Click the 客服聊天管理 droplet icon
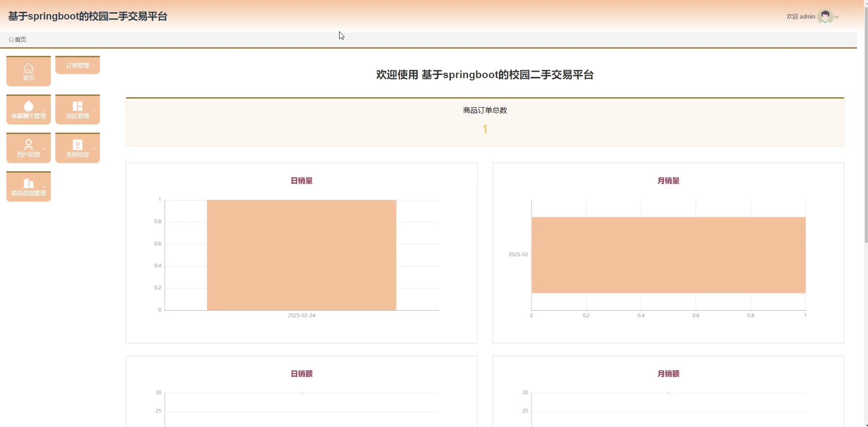 pyautogui.click(x=29, y=106)
